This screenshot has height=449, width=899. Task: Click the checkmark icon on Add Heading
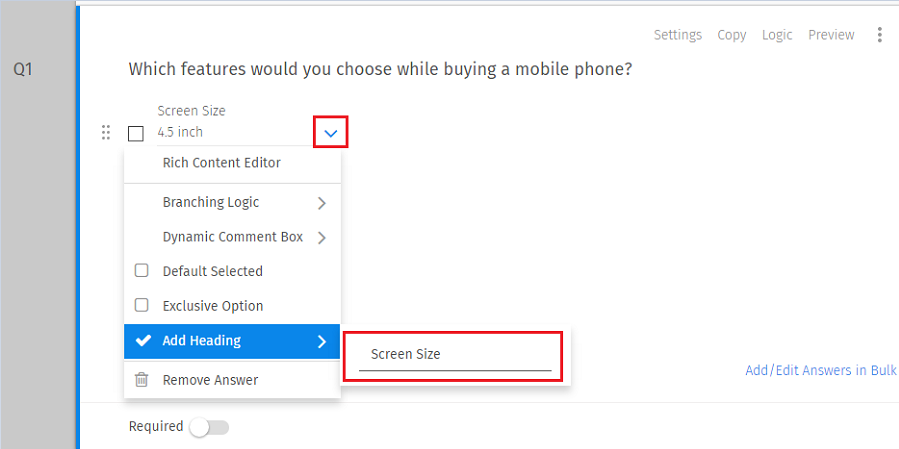point(143,341)
